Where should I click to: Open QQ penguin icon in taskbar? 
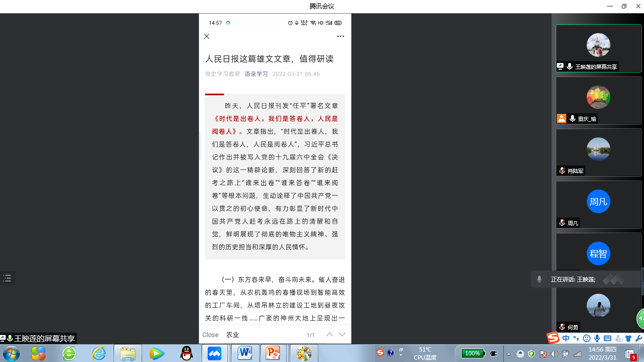point(187,353)
